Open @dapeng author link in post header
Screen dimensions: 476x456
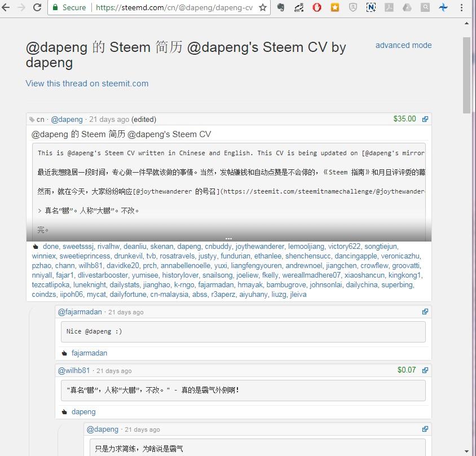pyautogui.click(x=67, y=120)
